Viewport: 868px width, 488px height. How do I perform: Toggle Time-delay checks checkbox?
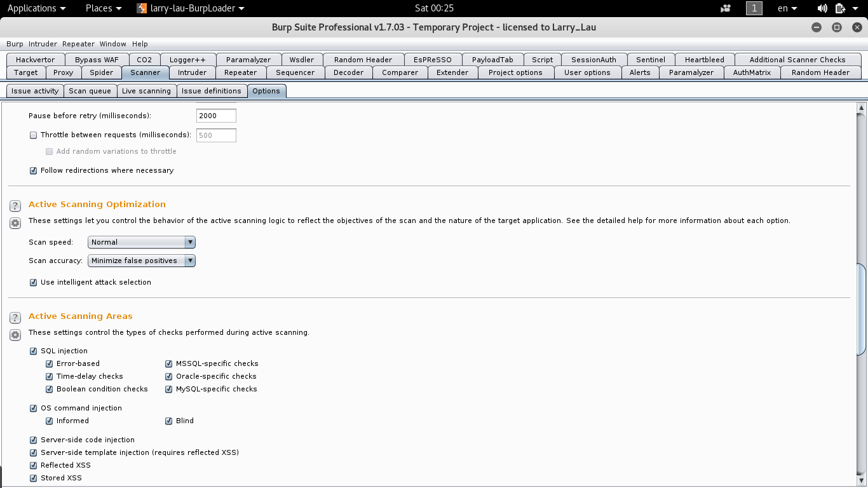point(50,377)
